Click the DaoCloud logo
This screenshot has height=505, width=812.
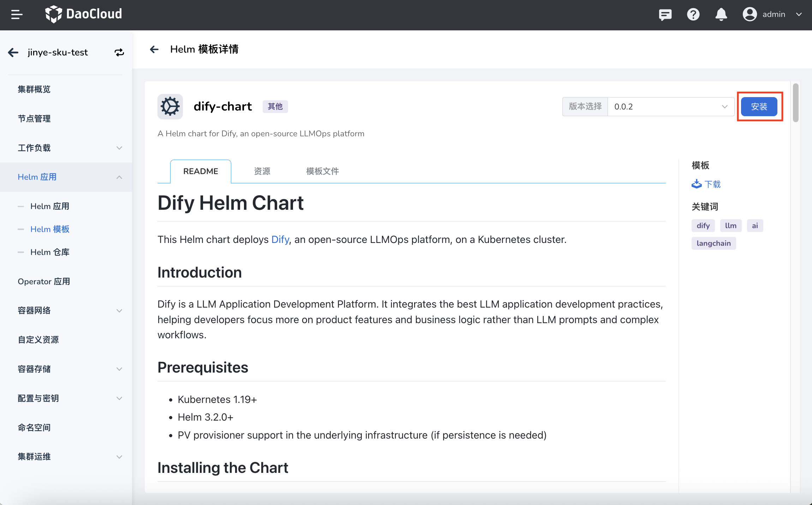[84, 14]
